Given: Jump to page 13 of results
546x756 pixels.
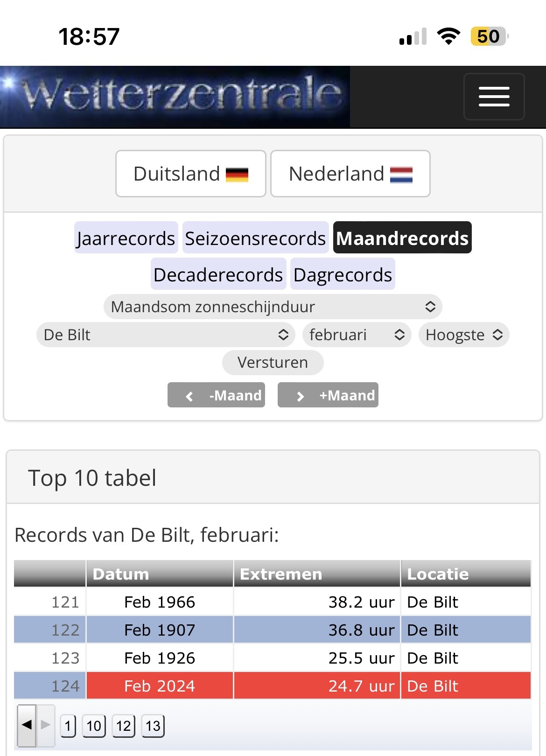Looking at the screenshot, I should tap(153, 726).
